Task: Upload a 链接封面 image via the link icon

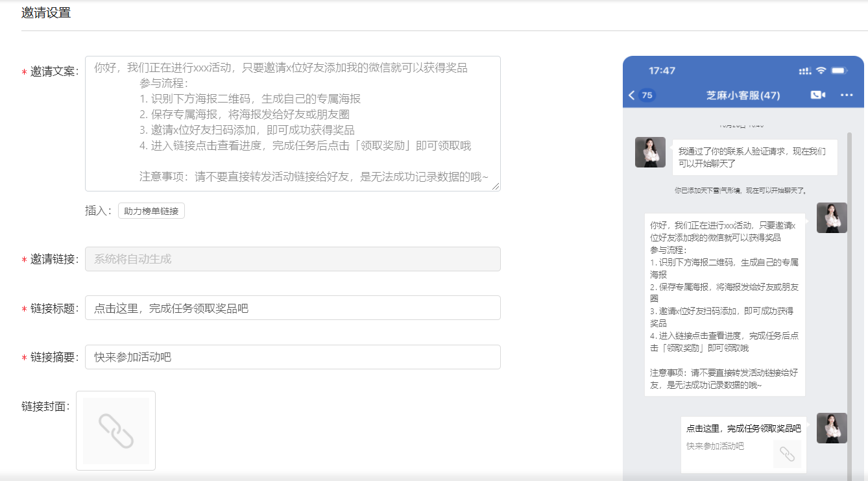Action: (116, 431)
